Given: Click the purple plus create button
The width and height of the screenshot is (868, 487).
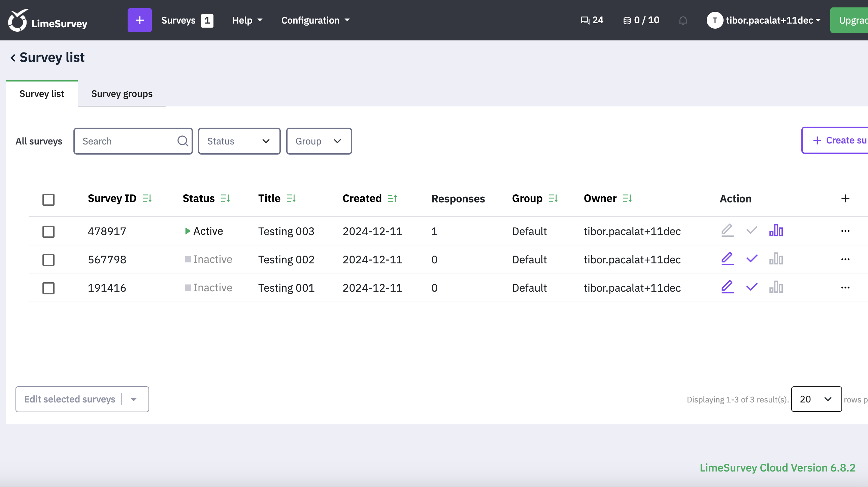Looking at the screenshot, I should [139, 20].
